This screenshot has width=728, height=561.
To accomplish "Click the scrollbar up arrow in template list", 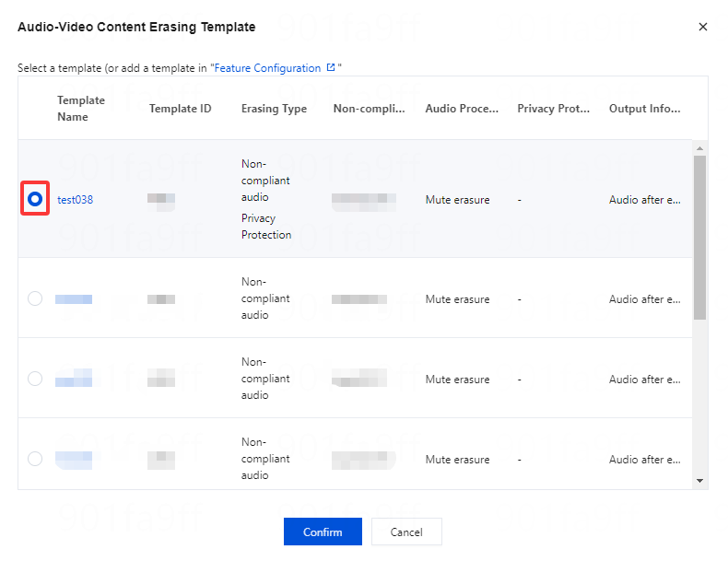I will (699, 148).
